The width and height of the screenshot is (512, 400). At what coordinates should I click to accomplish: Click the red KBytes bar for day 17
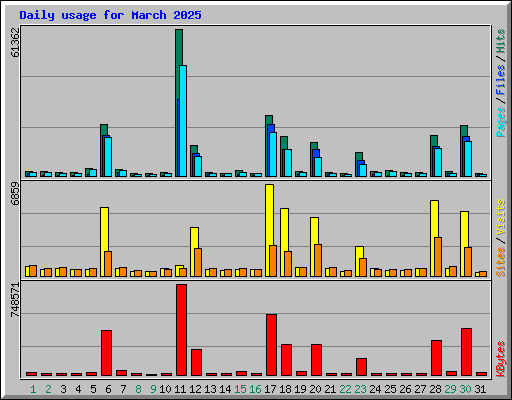[271, 345]
